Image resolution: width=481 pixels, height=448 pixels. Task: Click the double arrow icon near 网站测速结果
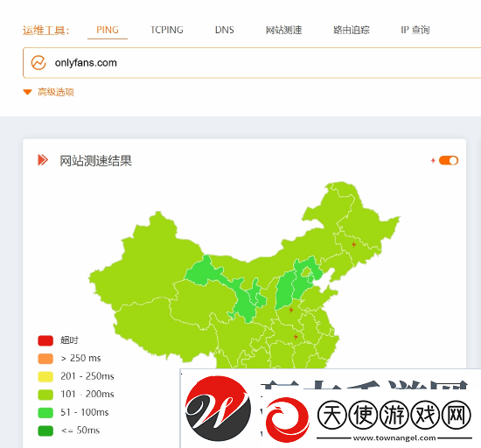(43, 160)
